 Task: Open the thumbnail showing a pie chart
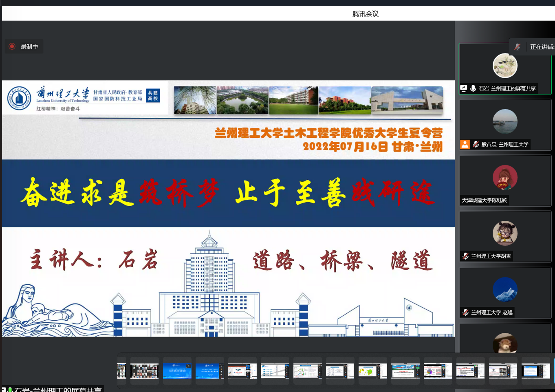click(438, 371)
